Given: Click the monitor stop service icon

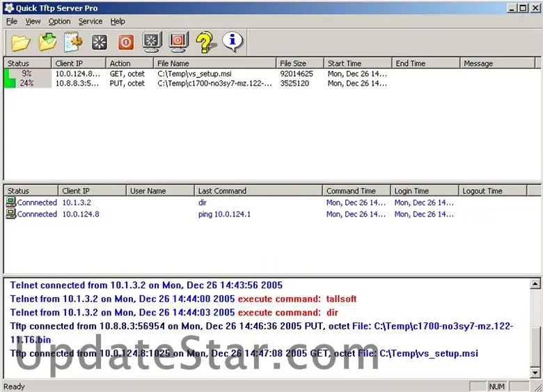Looking at the screenshot, I should tap(178, 42).
